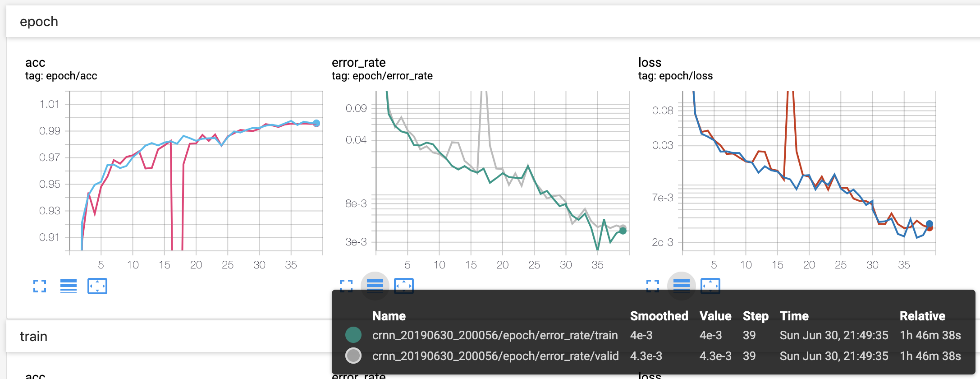Viewport: 980px width, 379px height.
Task: Click the gray error_rate/valid color circle
Action: click(x=353, y=356)
